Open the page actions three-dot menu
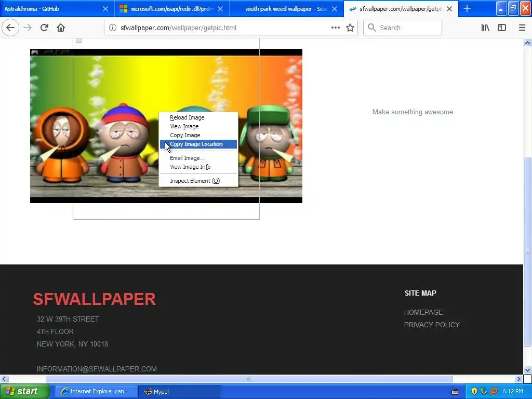This screenshot has height=399, width=532. pyautogui.click(x=335, y=28)
